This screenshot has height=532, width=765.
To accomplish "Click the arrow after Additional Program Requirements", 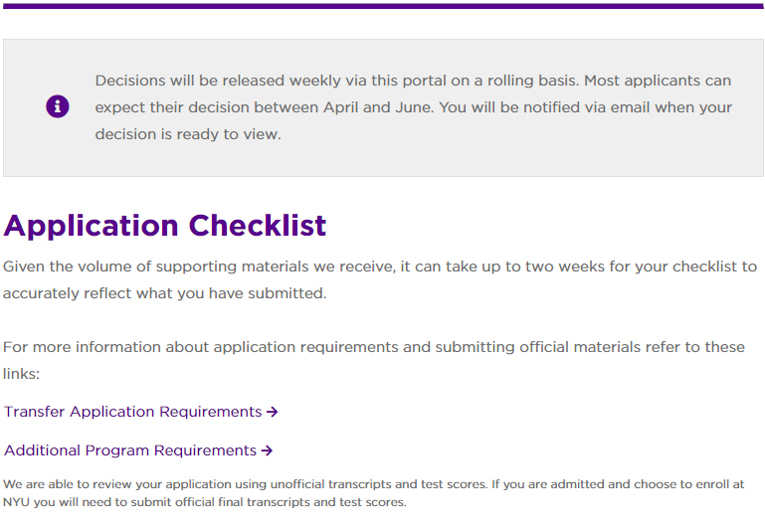I will (x=267, y=450).
